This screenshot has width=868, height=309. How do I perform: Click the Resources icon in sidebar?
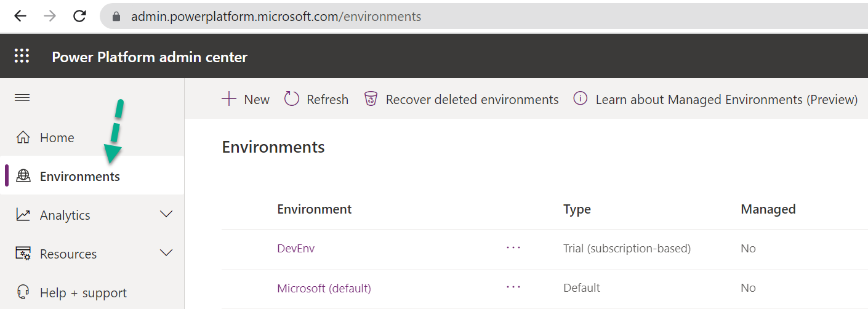[23, 254]
